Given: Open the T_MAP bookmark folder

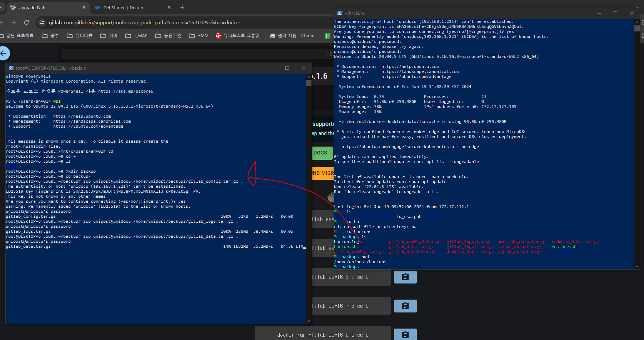Looking at the screenshot, I should pos(136,36).
